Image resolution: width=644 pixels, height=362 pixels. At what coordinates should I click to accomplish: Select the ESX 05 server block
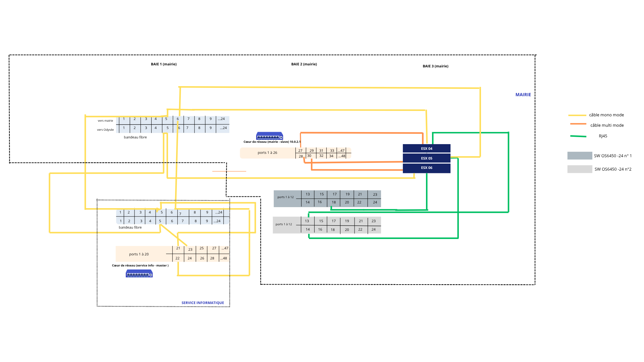tap(426, 158)
